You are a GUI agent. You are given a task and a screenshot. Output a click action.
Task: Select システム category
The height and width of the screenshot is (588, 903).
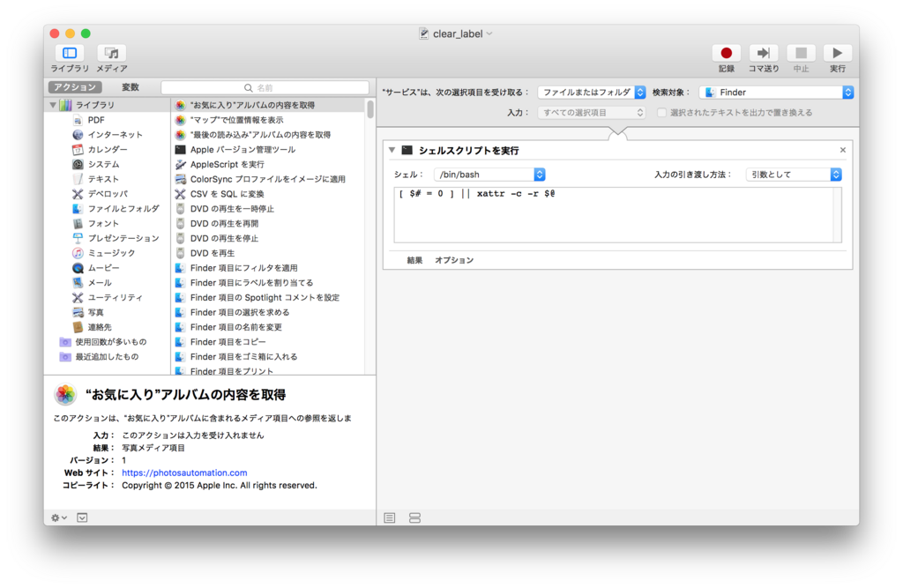click(x=103, y=164)
